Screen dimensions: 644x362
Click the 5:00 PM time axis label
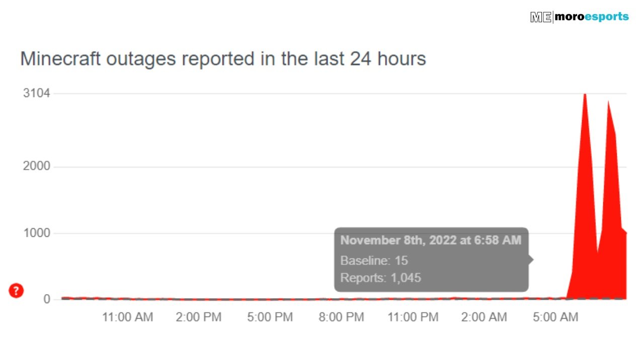(x=270, y=317)
